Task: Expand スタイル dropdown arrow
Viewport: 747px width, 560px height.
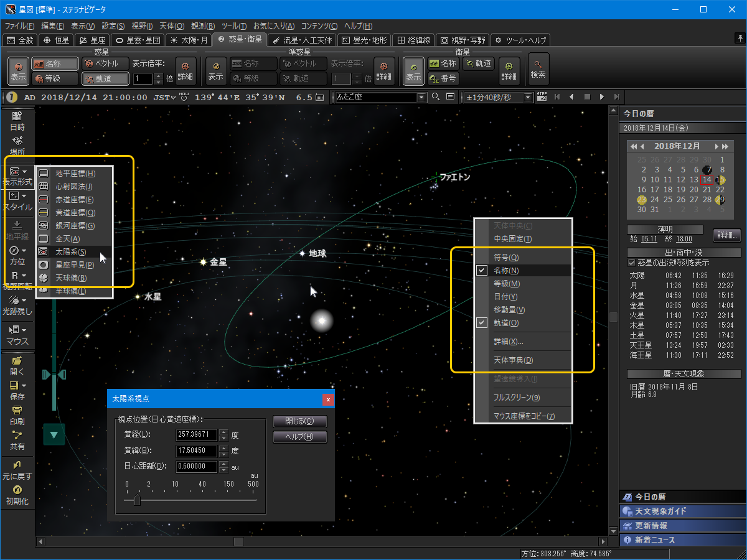Action: point(24,196)
